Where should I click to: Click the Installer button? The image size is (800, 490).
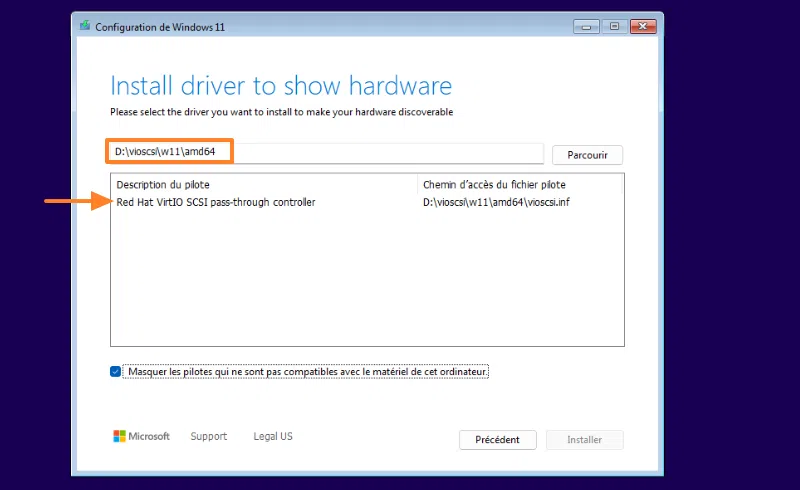pos(585,439)
